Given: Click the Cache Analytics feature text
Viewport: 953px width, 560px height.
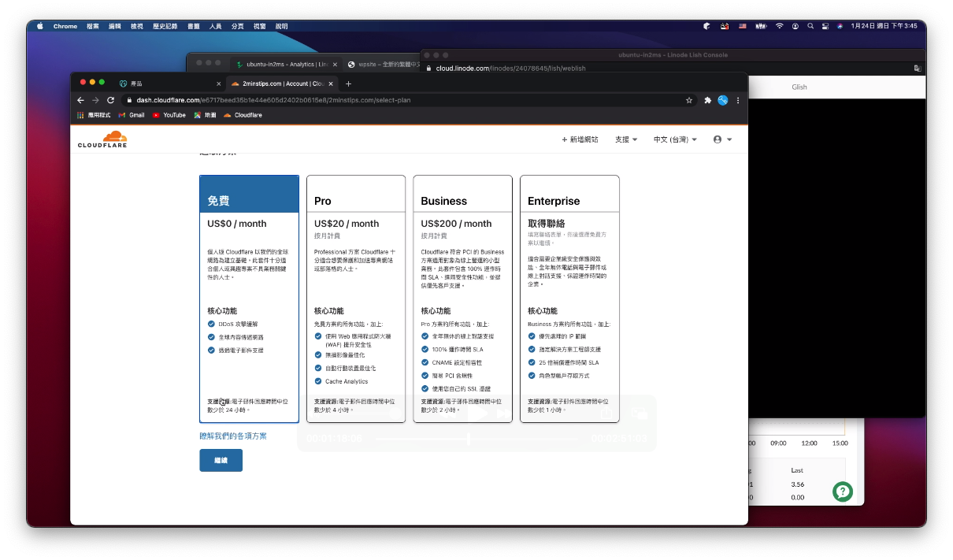Looking at the screenshot, I should pyautogui.click(x=347, y=381).
